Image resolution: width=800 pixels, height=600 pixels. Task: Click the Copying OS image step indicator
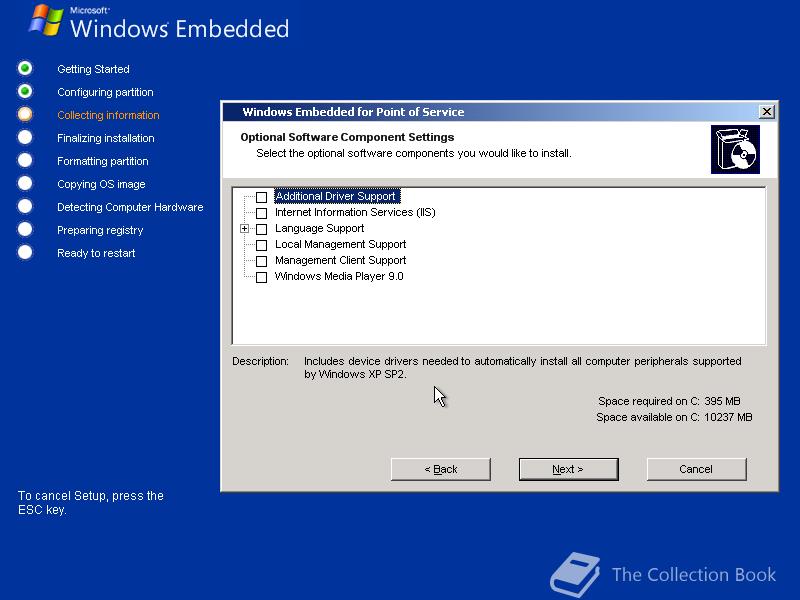click(24, 183)
